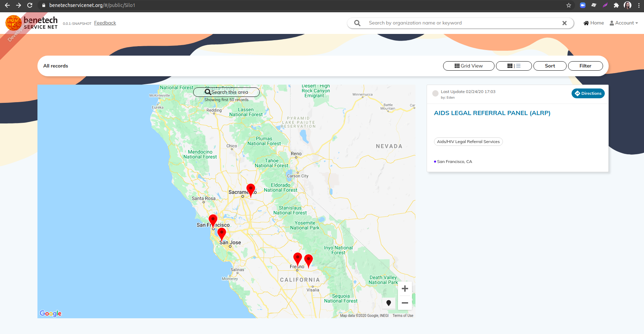The height and width of the screenshot is (334, 644).
Task: Zoom in using the map plus icon
Action: pos(405,289)
